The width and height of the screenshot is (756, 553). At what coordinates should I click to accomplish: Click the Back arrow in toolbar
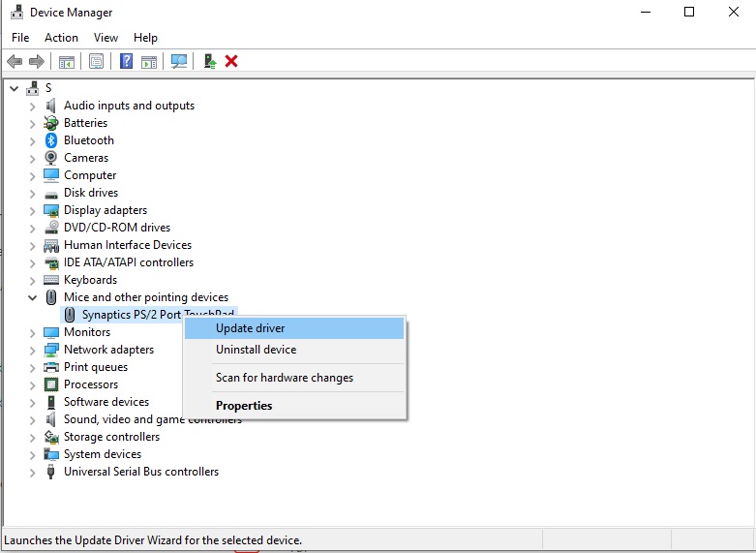point(15,61)
